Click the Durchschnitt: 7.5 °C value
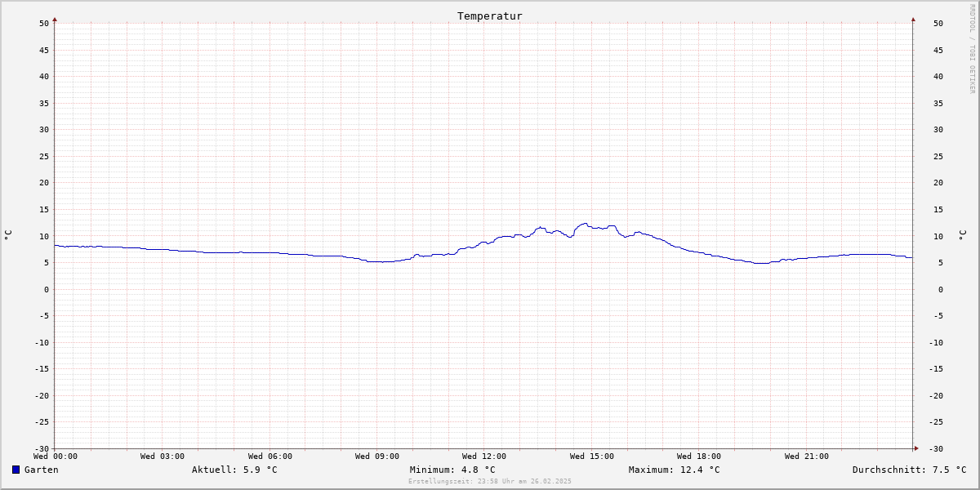The width and height of the screenshot is (980, 490). click(x=910, y=470)
